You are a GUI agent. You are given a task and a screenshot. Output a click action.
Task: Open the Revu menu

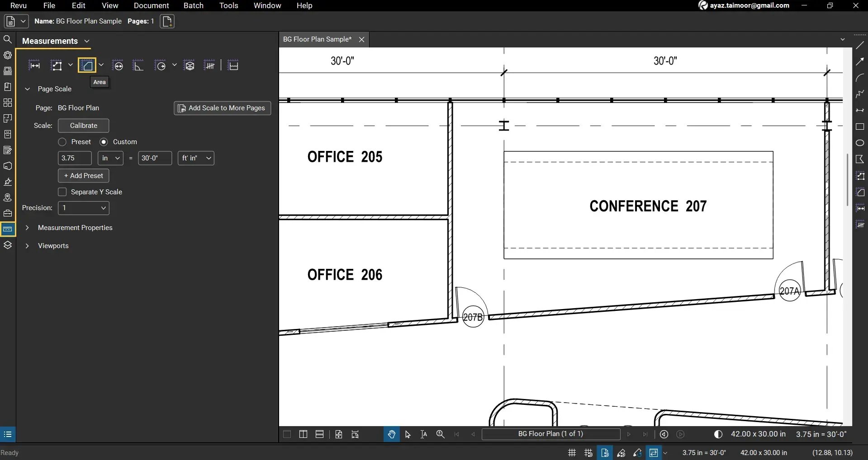pos(19,5)
